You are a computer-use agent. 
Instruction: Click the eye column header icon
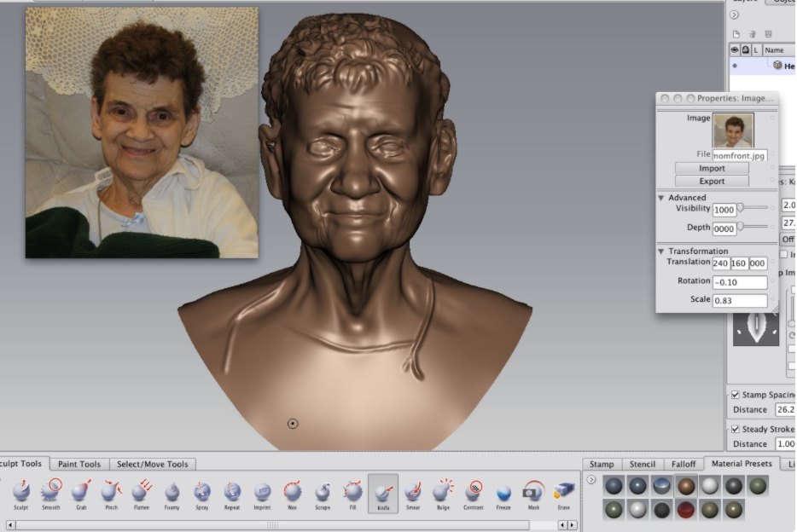735,49
